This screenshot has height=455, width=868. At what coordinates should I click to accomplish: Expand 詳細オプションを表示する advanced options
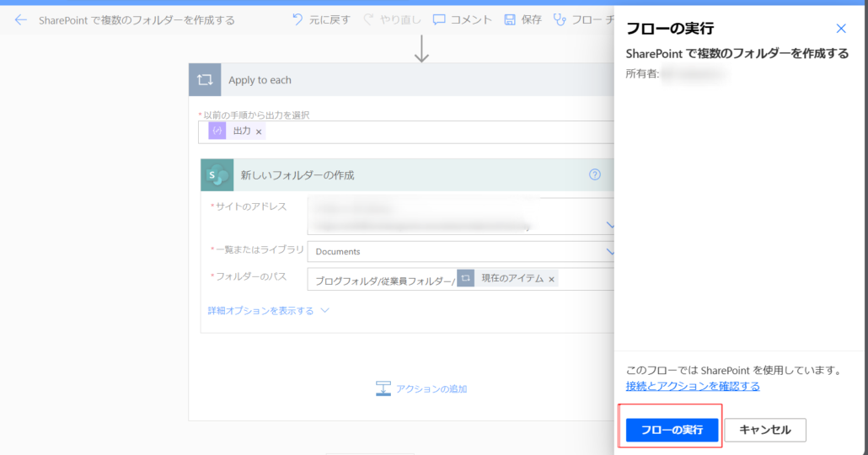268,311
